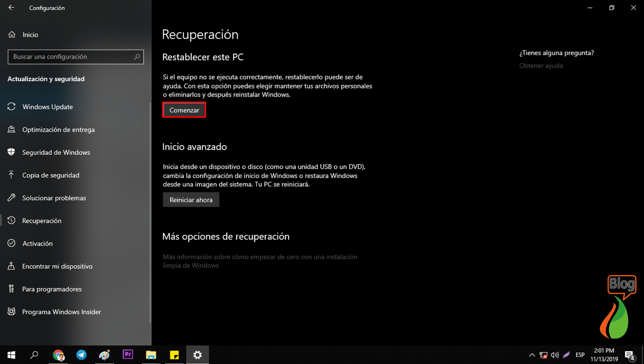
Task: Click the Buscar una configuración search field
Action: (x=76, y=57)
